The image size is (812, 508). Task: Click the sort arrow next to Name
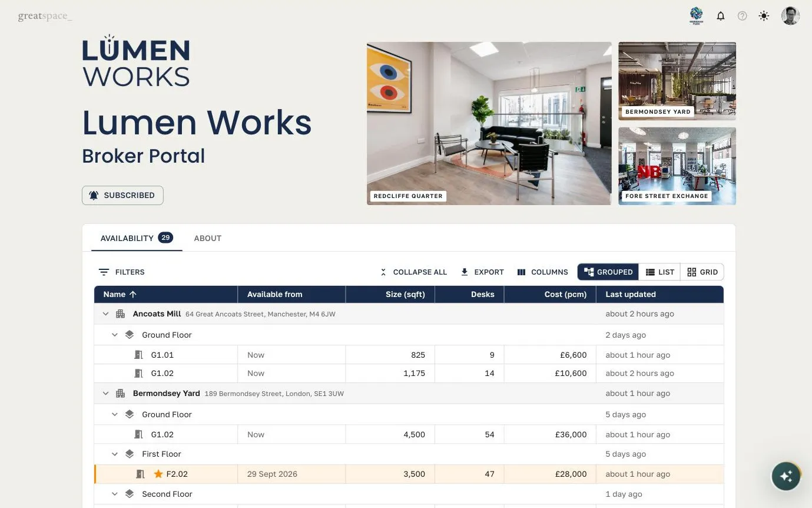[132, 294]
